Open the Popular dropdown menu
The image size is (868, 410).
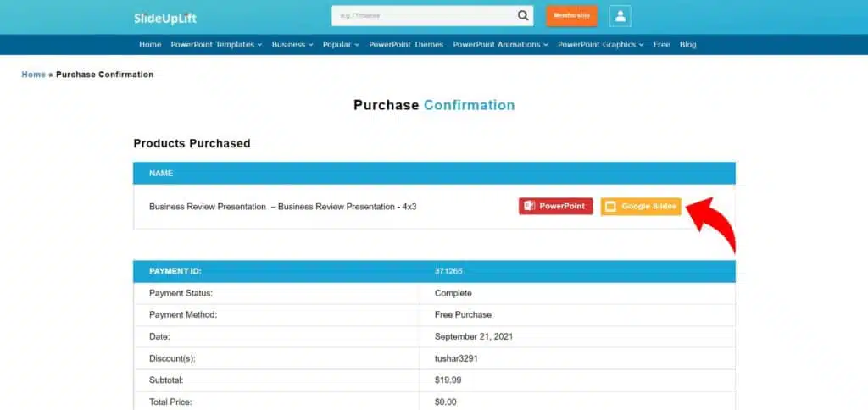click(x=341, y=45)
